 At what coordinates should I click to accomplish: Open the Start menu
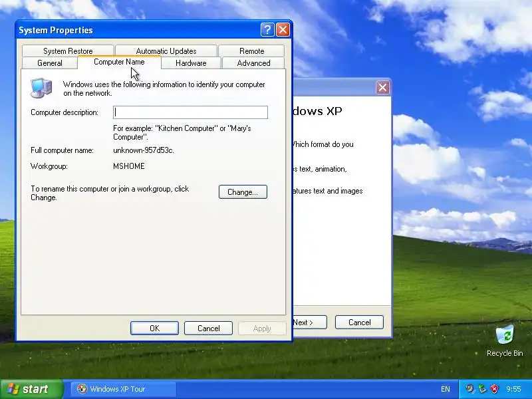tap(31, 389)
